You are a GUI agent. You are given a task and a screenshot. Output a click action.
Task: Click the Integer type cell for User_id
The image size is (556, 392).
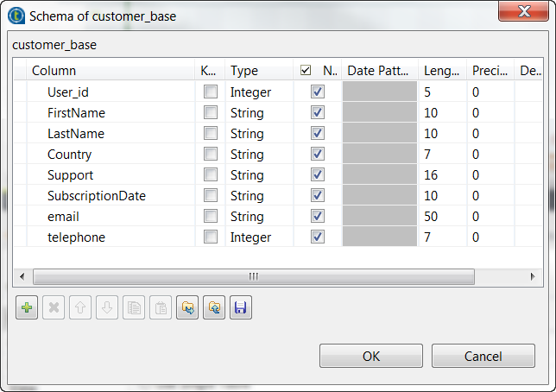click(258, 92)
